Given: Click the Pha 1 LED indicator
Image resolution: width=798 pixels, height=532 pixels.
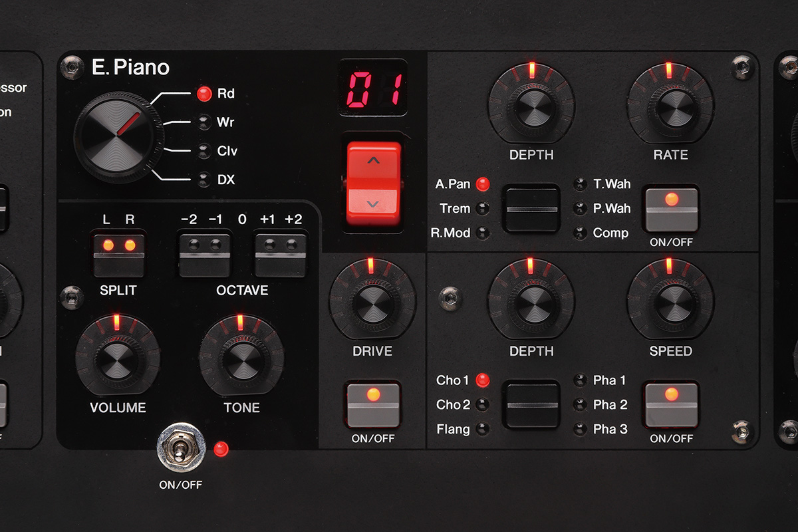Looking at the screenshot, I should point(581,380).
